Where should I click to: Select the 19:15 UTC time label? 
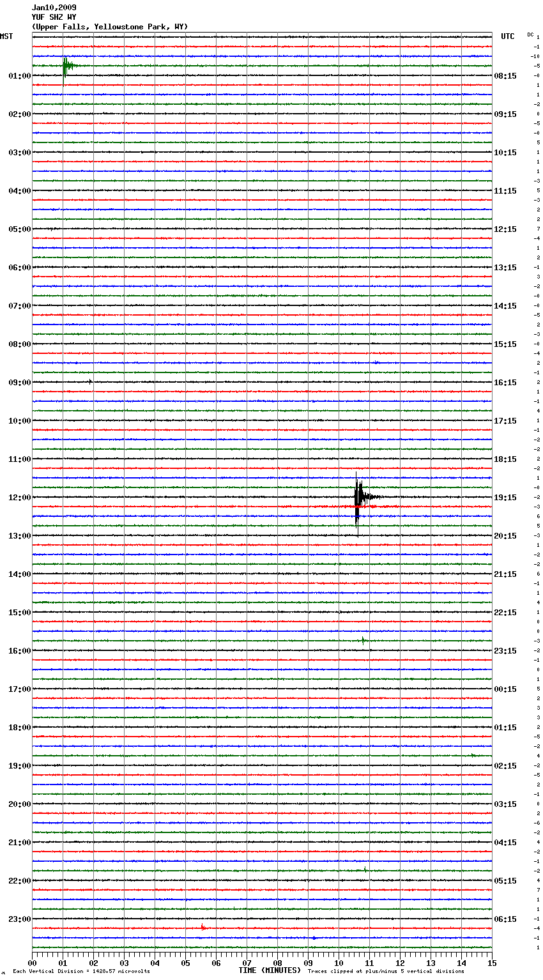tap(505, 498)
